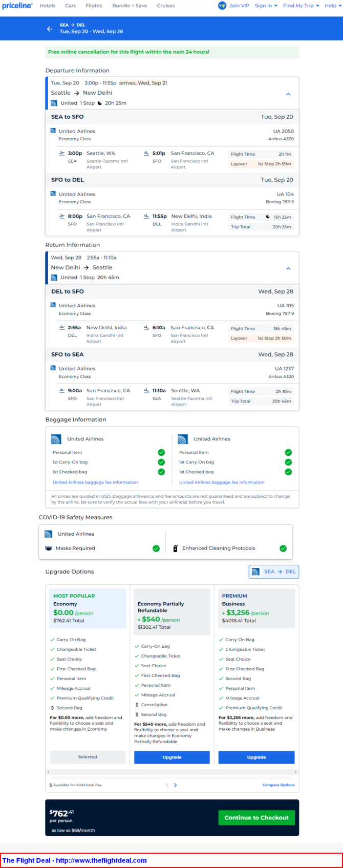
Task: Select the Most Popular Economy fare card
Action: click(88, 608)
